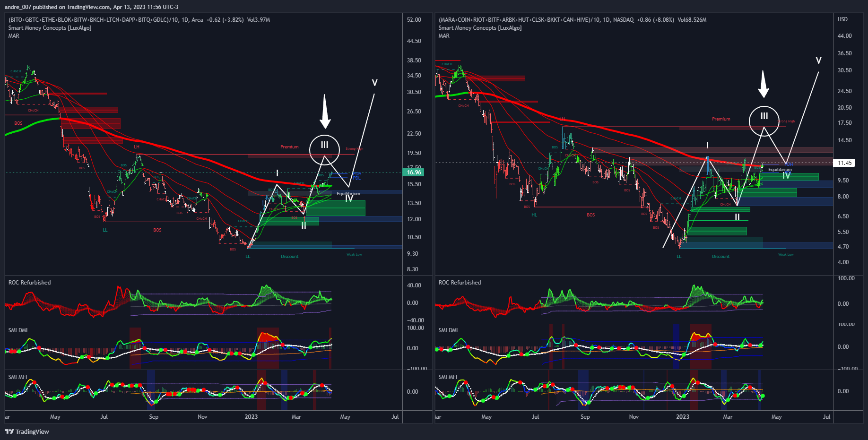Viewport: 868px width, 440px height.
Task: Click the Discount zone label on right chart
Action: (721, 257)
